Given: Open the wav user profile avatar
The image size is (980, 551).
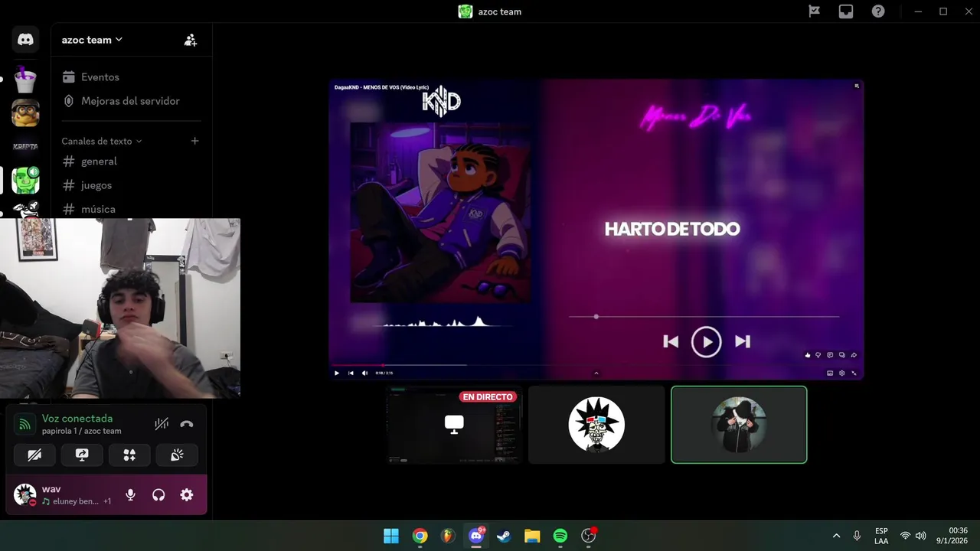Looking at the screenshot, I should [x=25, y=495].
